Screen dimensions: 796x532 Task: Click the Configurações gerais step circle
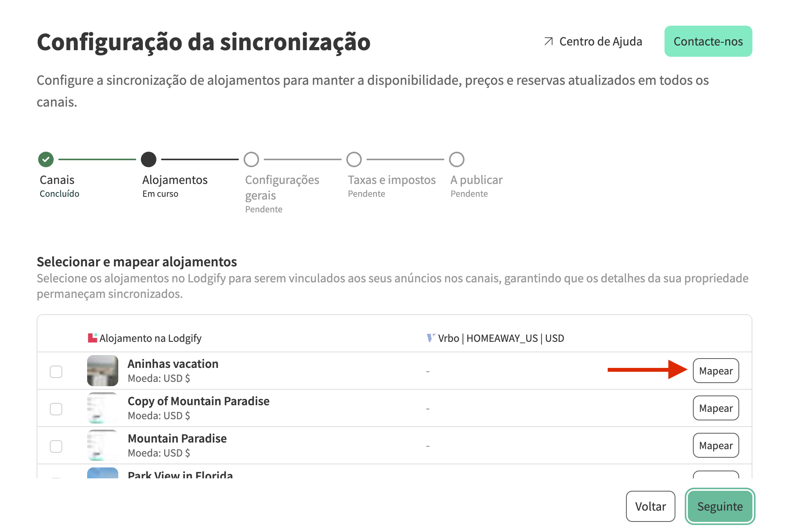pos(251,159)
